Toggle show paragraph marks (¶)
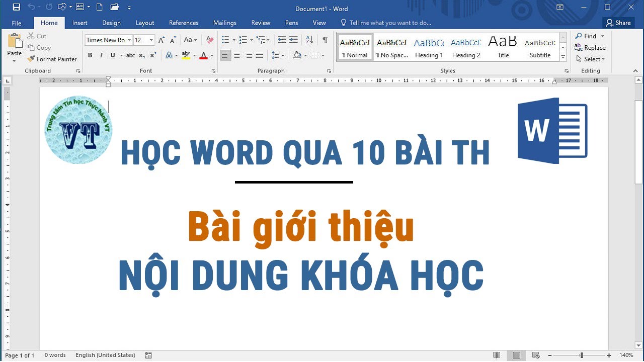 tap(325, 40)
